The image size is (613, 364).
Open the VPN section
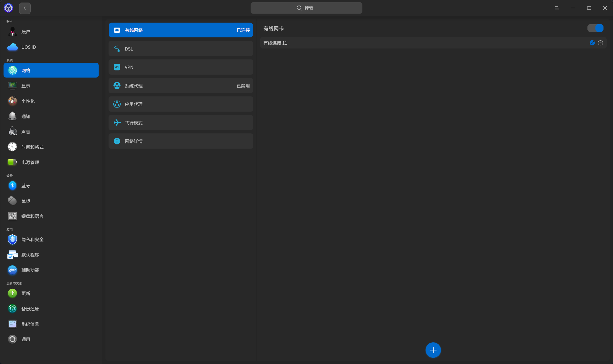pos(181,67)
